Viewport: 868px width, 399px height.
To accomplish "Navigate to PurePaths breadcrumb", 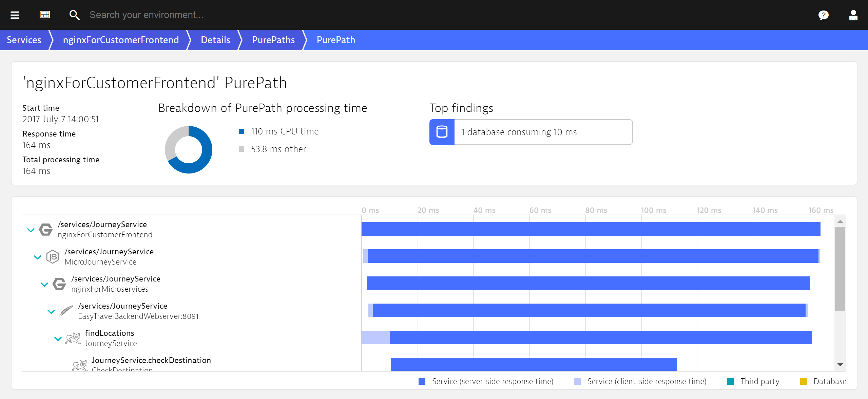I will [273, 40].
